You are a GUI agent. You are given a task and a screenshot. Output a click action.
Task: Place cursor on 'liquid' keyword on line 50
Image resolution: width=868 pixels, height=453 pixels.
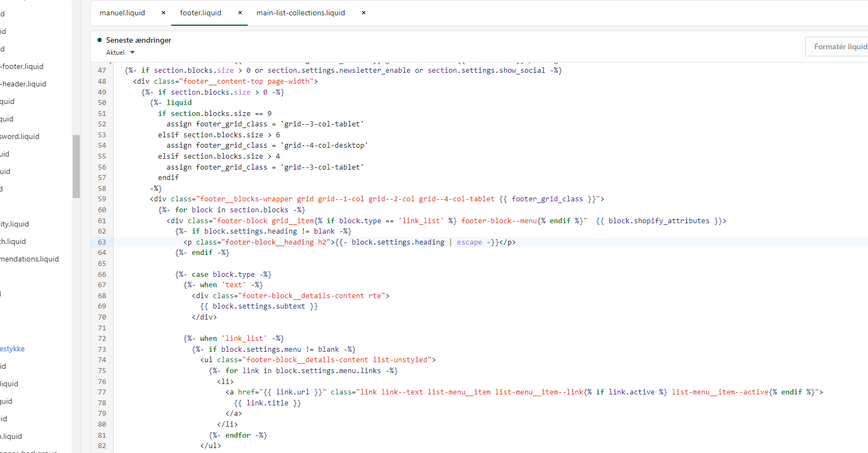click(x=179, y=103)
